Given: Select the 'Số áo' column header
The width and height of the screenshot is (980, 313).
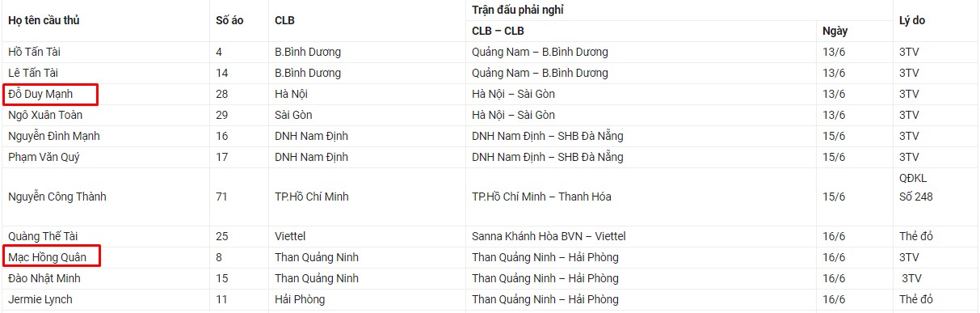Looking at the screenshot, I should pyautogui.click(x=230, y=20).
